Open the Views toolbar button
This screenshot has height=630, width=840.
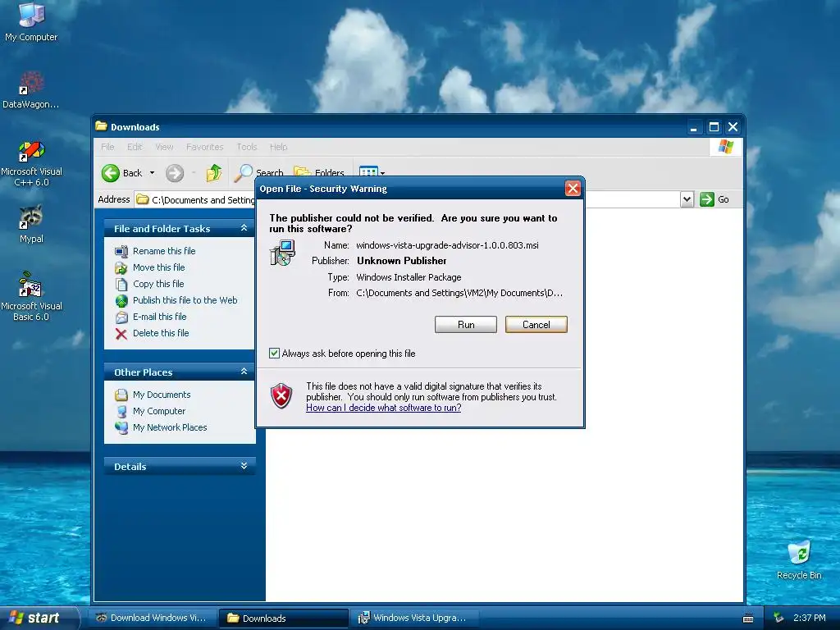point(368,172)
